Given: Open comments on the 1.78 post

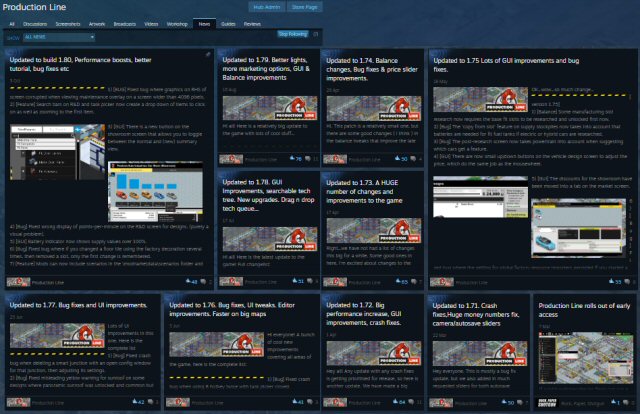Looking at the screenshot, I should [x=309, y=280].
